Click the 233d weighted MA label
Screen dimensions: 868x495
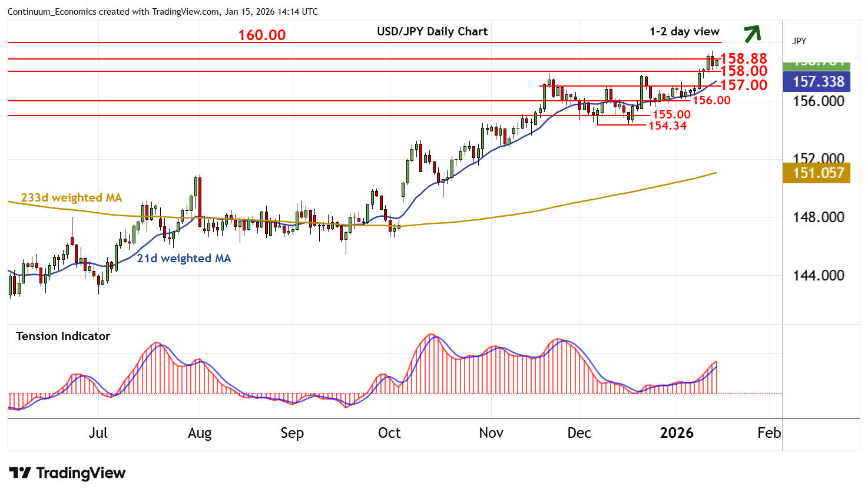(x=71, y=198)
